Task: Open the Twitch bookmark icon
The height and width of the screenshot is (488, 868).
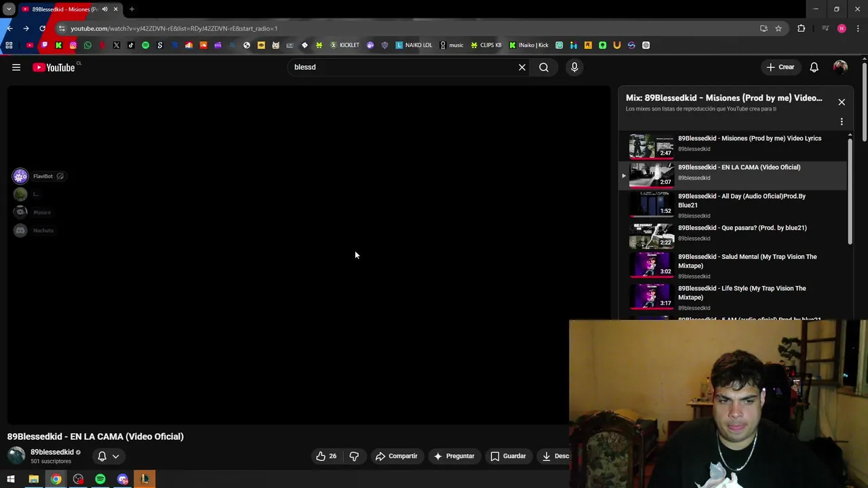Action: 44,45
